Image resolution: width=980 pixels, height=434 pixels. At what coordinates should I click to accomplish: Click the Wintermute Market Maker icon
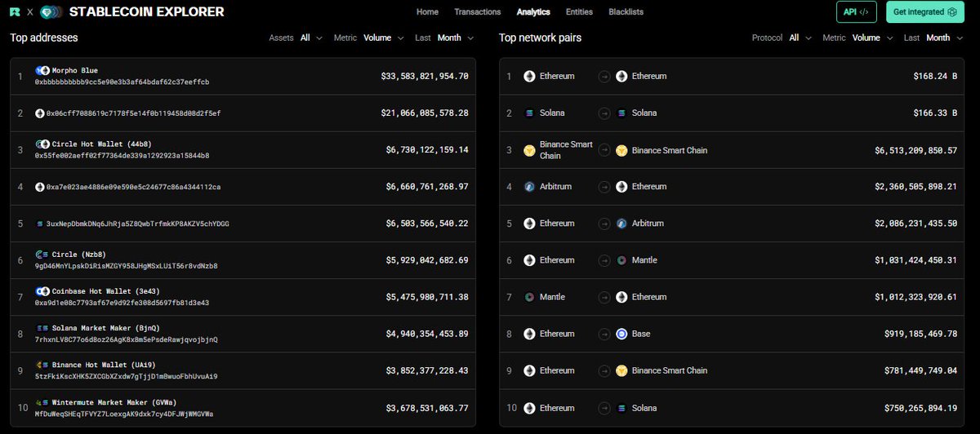42,401
